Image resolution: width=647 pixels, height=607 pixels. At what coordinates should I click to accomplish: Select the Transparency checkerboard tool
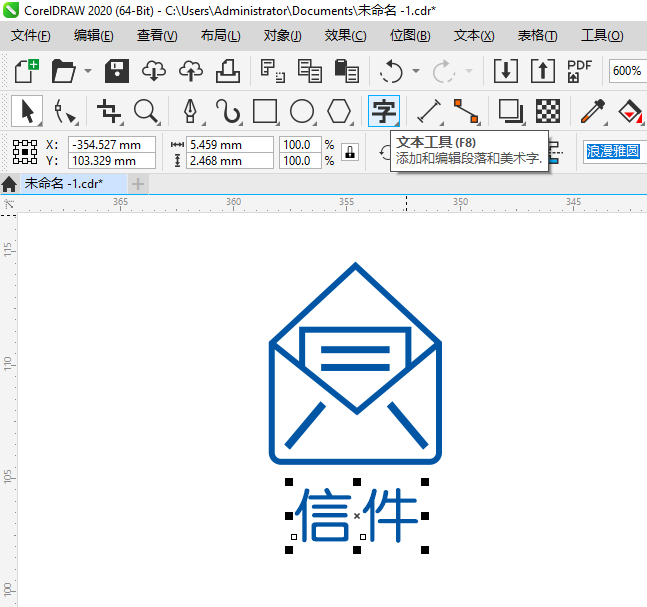pos(548,111)
